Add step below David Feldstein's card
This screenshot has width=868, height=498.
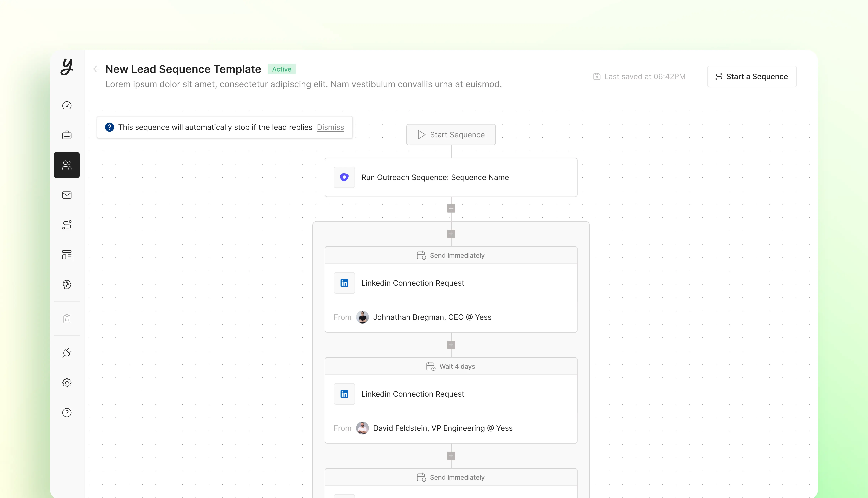pyautogui.click(x=451, y=456)
